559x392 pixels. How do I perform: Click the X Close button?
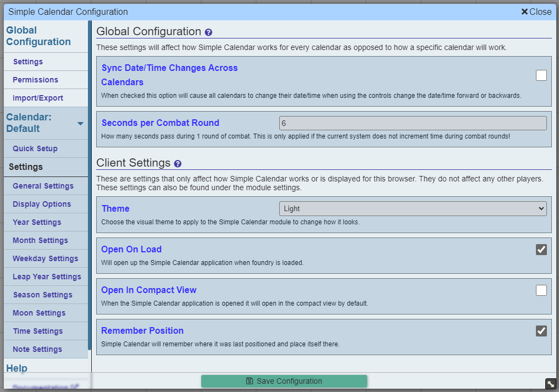click(x=536, y=12)
